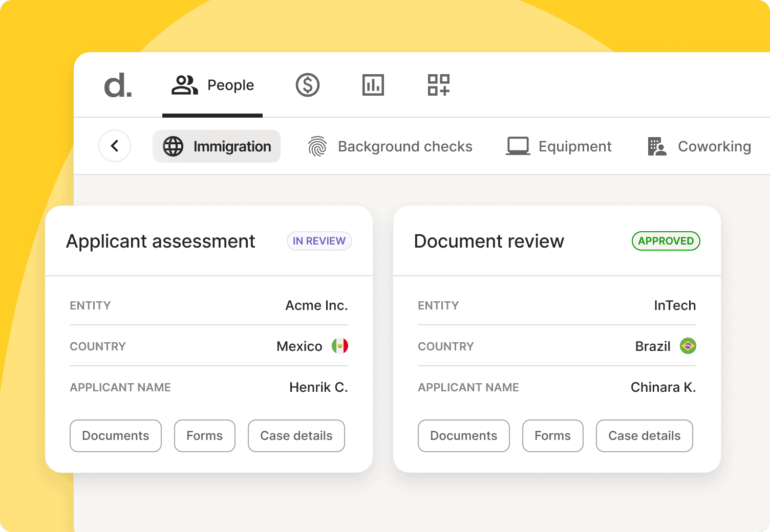Switch to the Equipment tab
This screenshot has height=532, width=770.
point(559,146)
